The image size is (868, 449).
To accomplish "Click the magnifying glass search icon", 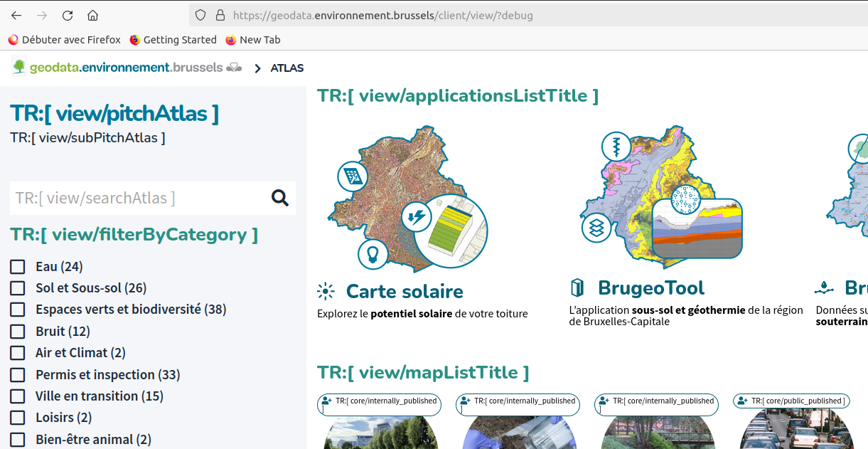I will tap(280, 198).
